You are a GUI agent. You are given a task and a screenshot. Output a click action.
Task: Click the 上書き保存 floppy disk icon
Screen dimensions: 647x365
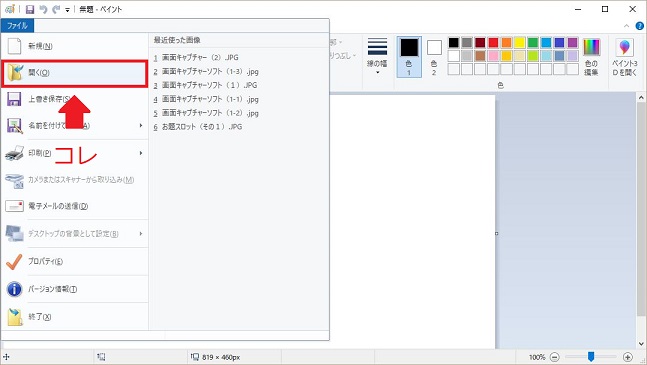click(x=14, y=99)
